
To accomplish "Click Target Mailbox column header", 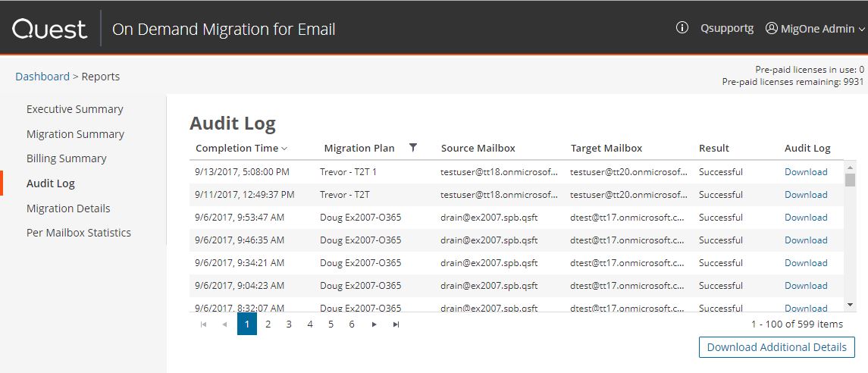I will click(x=606, y=148).
